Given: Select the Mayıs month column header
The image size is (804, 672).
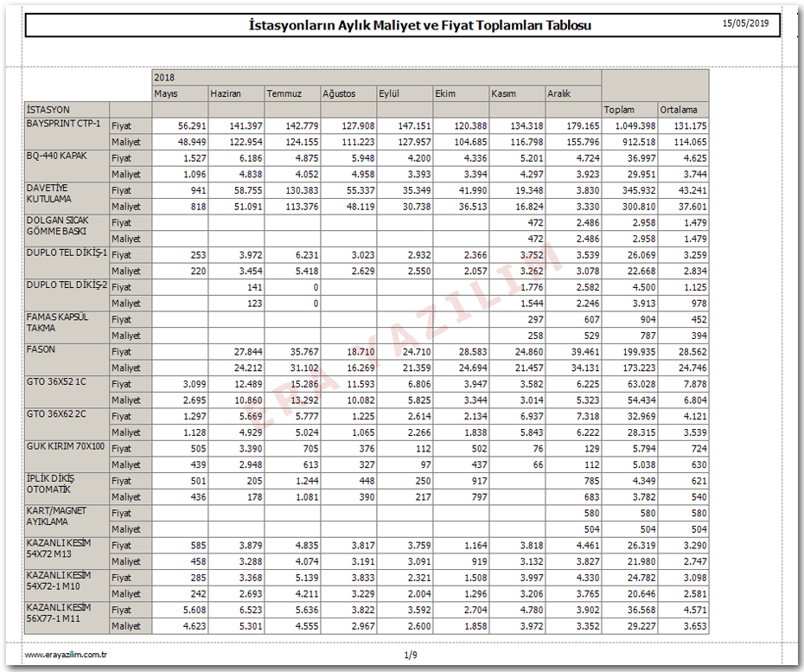Looking at the screenshot, I should tap(166, 93).
